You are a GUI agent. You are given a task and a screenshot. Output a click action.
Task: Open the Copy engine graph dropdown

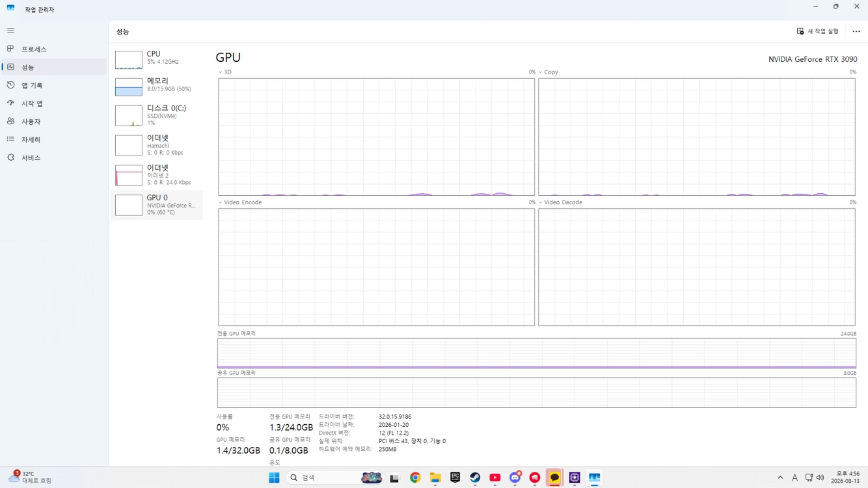(x=549, y=72)
